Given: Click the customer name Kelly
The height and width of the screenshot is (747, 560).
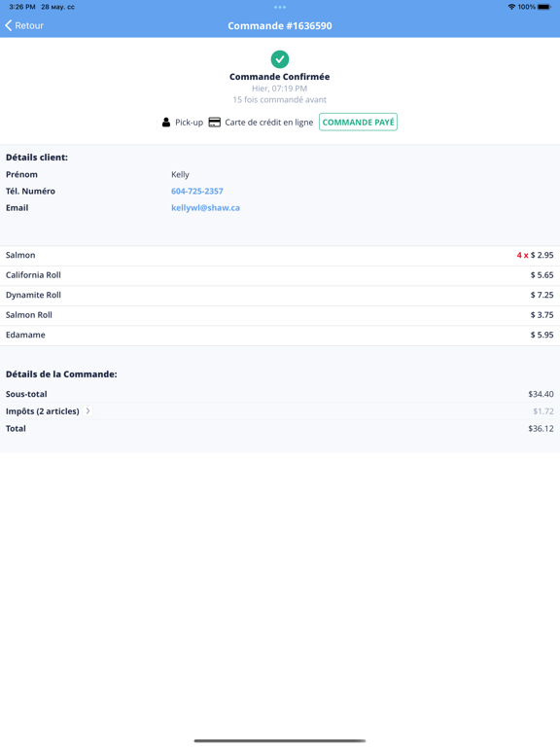Looking at the screenshot, I should pos(180,174).
